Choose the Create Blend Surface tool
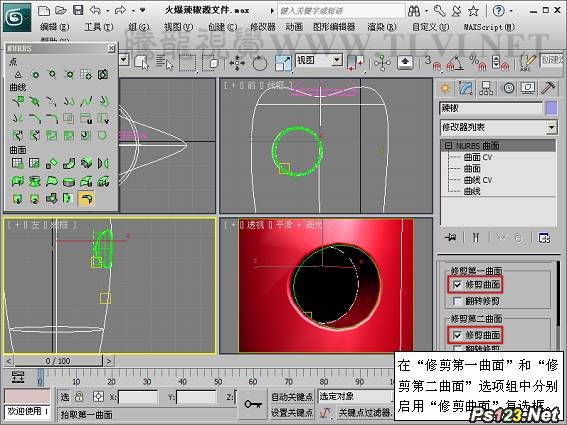 tap(69, 163)
